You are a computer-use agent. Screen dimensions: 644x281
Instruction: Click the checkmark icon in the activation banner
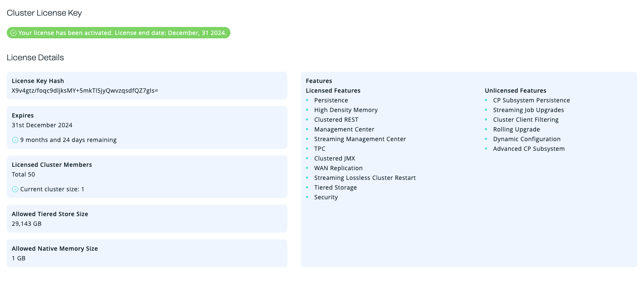pos(14,32)
